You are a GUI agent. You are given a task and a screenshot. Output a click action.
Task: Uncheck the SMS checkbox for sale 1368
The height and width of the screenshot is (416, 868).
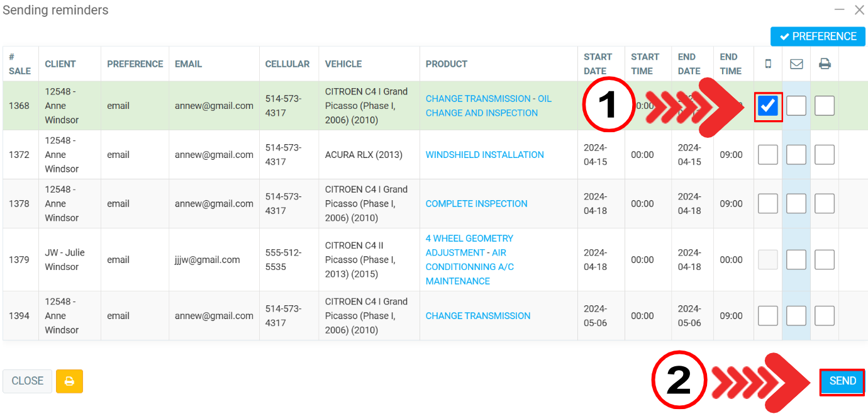click(768, 106)
